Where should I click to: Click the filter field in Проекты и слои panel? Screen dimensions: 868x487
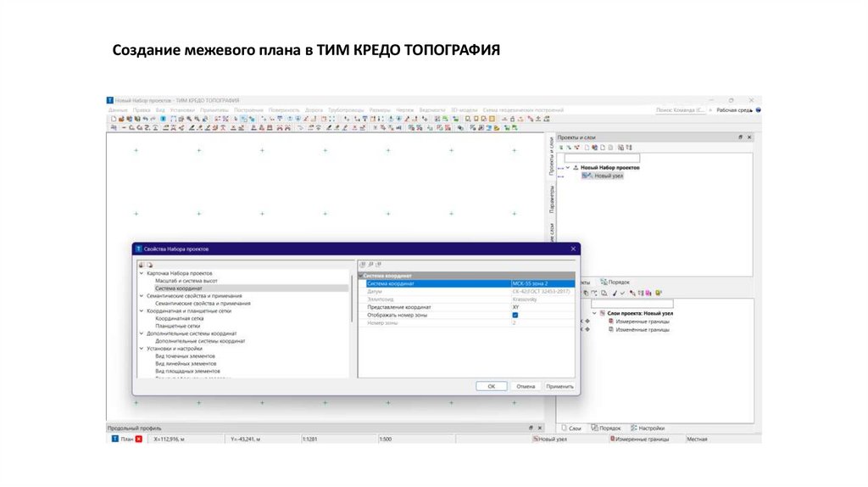coord(602,159)
